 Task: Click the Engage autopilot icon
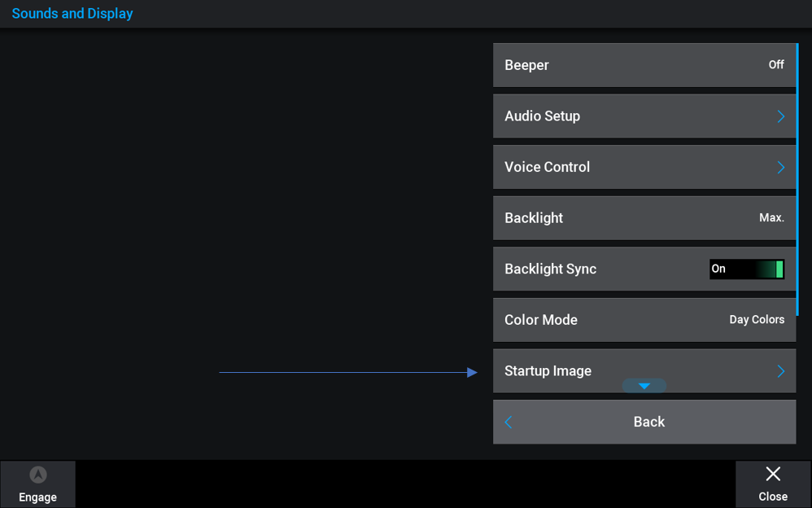pos(38,475)
